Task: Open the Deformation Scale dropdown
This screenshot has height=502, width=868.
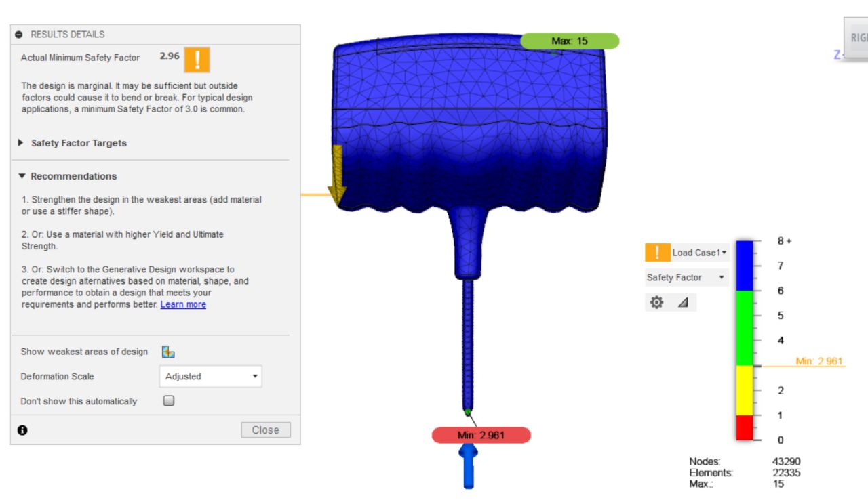Action: click(x=210, y=376)
